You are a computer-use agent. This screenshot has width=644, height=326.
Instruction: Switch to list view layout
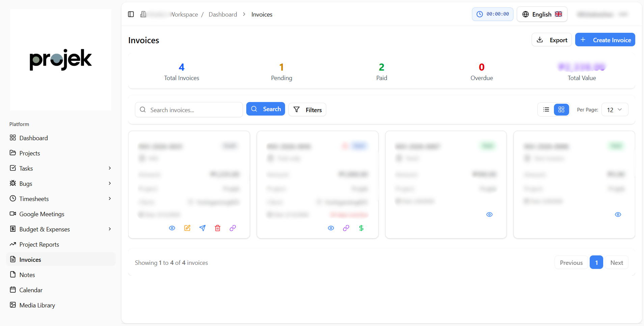click(546, 109)
